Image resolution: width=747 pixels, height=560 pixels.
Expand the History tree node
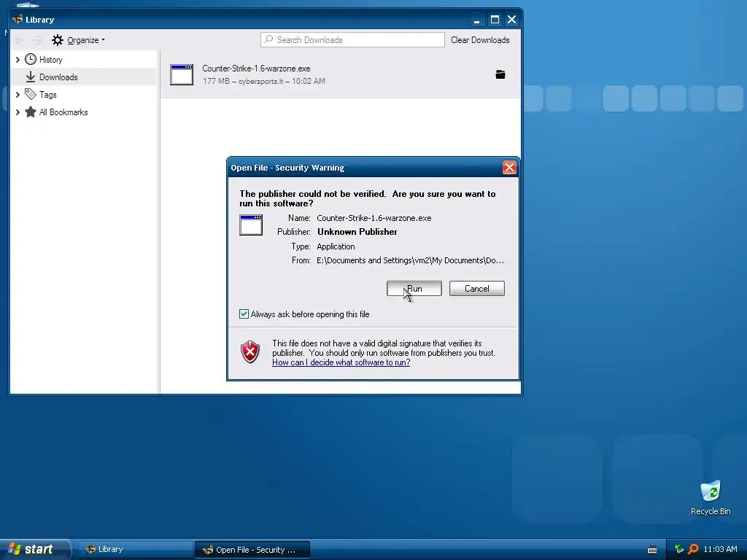point(18,60)
